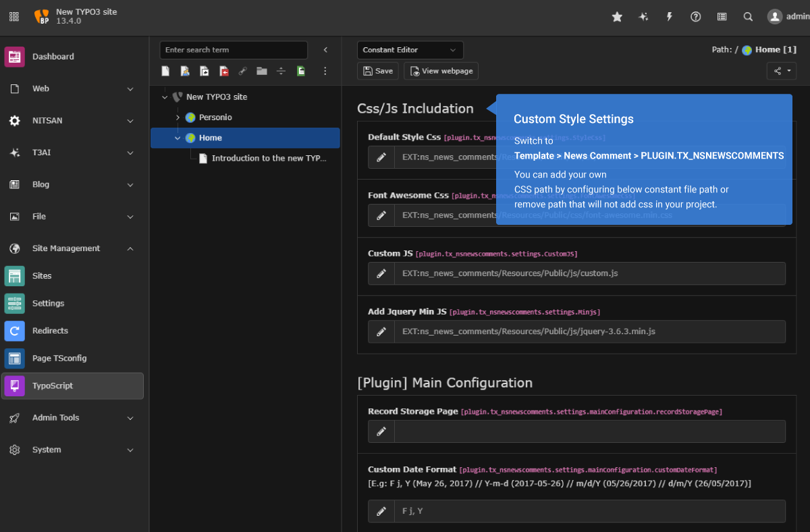Click the green document icon in tree toolbar
Image resolution: width=810 pixels, height=532 pixels.
pyautogui.click(x=301, y=71)
